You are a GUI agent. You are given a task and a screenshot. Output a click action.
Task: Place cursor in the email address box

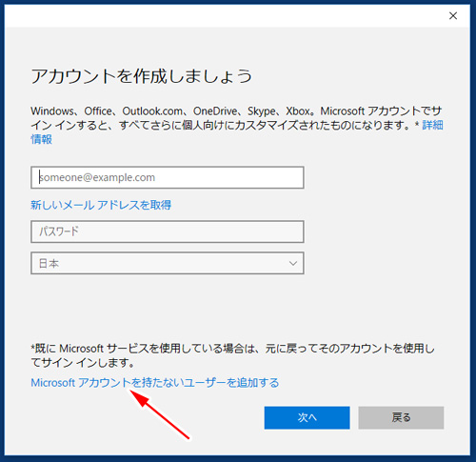pos(168,177)
